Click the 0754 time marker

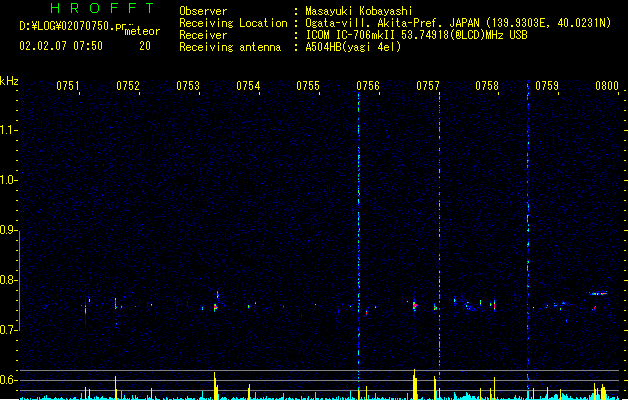(248, 86)
